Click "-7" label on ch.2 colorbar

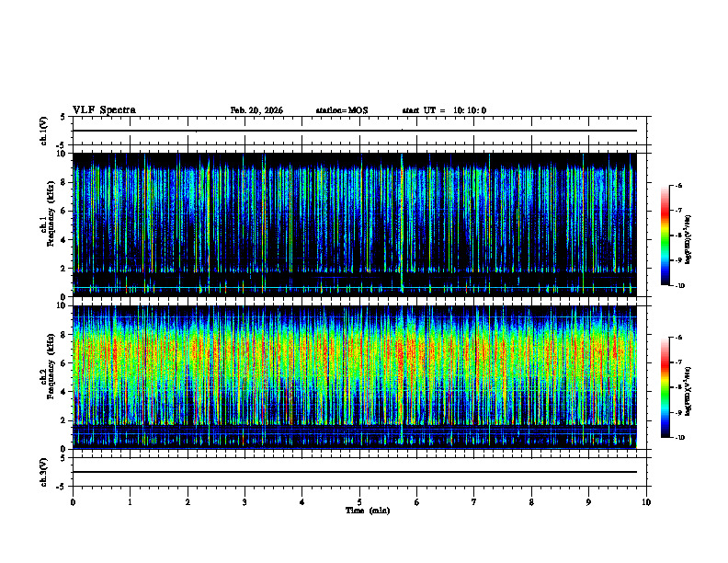pos(678,362)
